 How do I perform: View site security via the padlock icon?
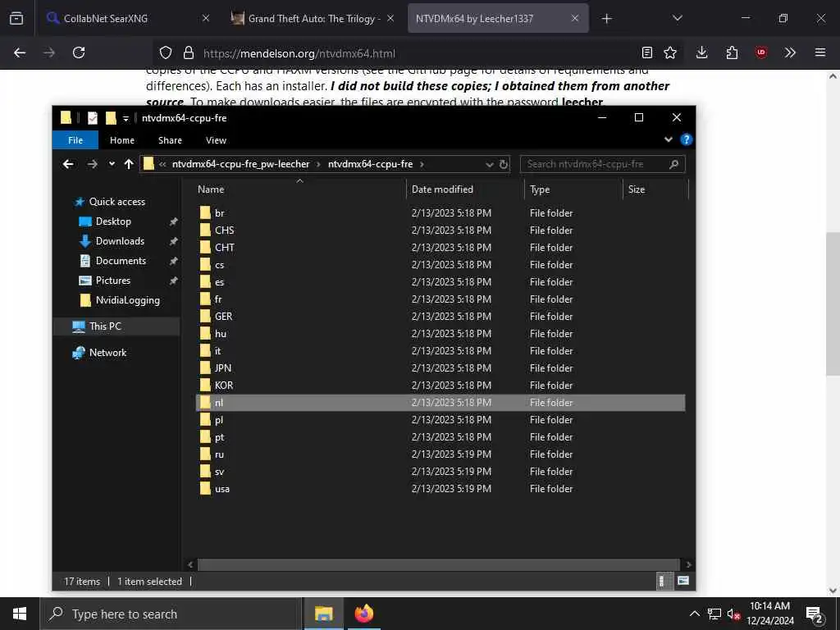pyautogui.click(x=189, y=52)
